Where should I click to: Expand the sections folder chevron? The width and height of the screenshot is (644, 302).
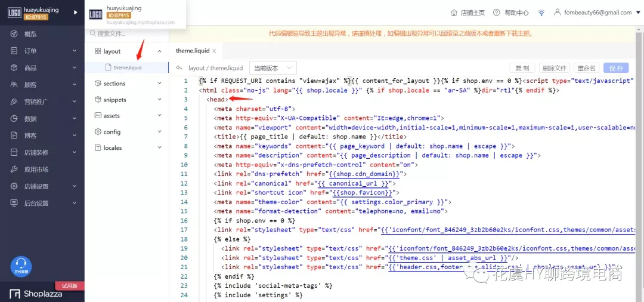(159, 83)
